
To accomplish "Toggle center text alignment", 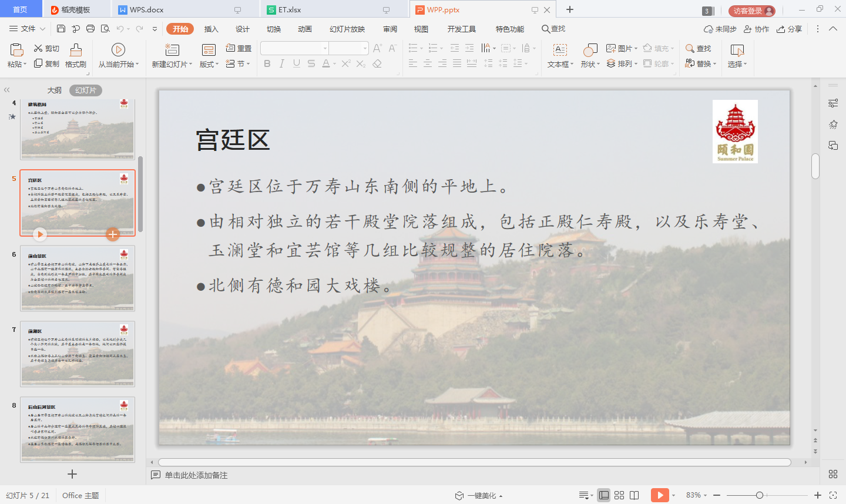I will pyautogui.click(x=428, y=63).
